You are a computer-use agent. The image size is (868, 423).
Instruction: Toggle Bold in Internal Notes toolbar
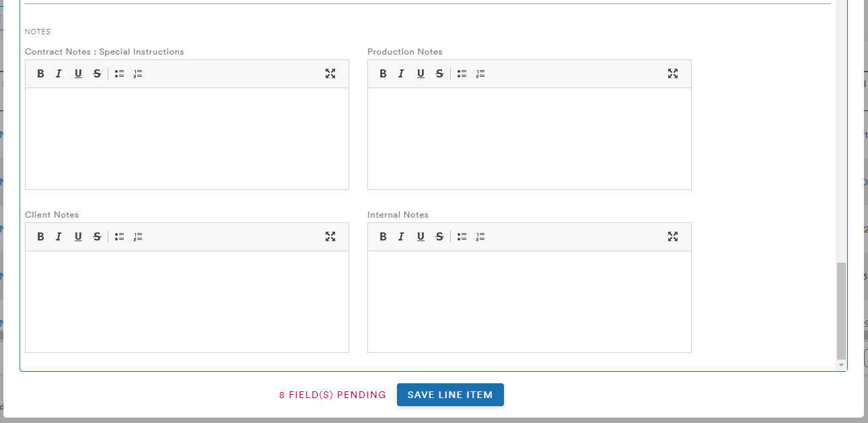pos(383,236)
